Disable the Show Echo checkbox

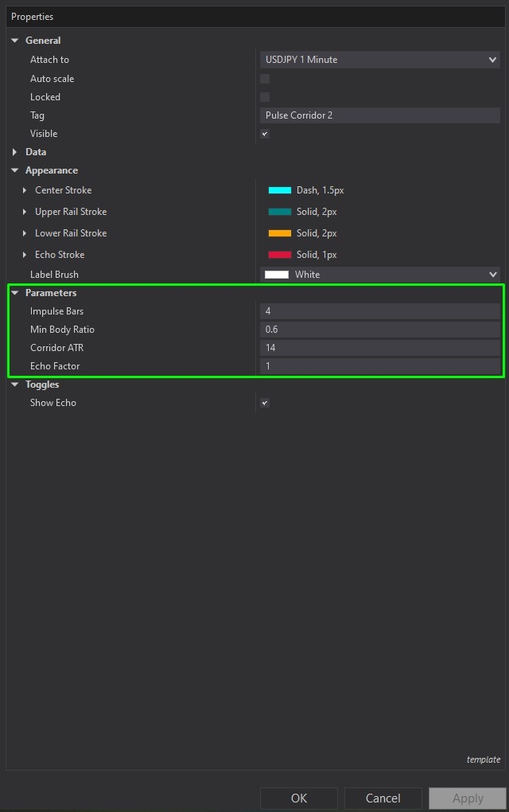(265, 403)
